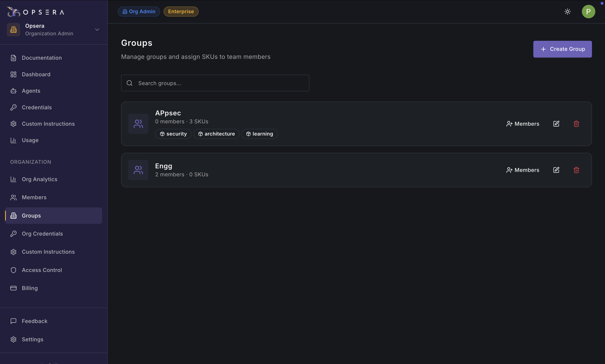Click the Opsera logo
The height and width of the screenshot is (364, 605).
[36, 12]
